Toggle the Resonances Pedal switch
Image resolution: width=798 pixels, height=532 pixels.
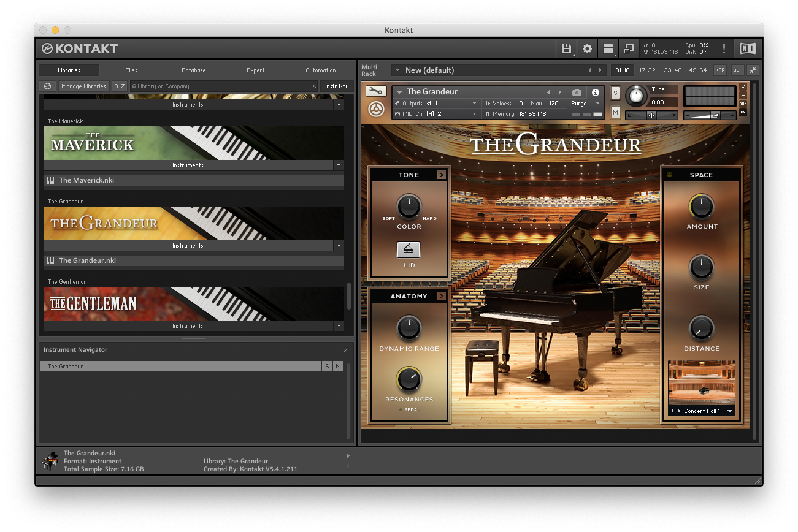click(401, 410)
